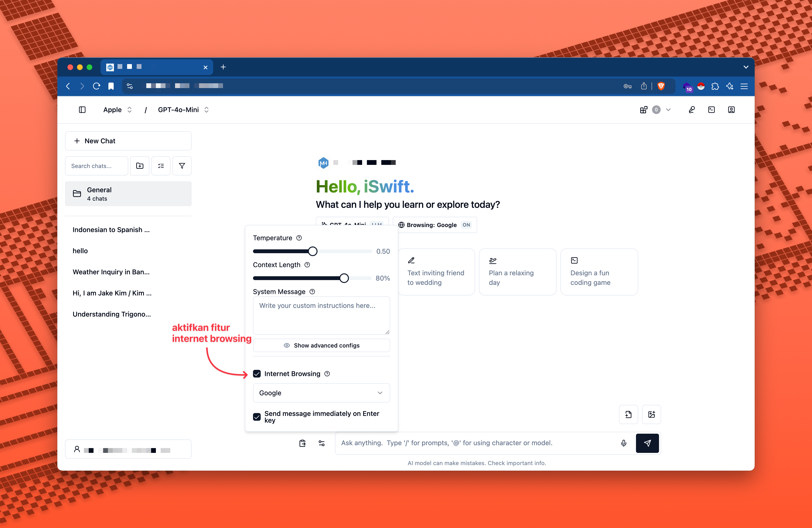Uncheck Send message immediately on Enter
The width and height of the screenshot is (812, 528).
(x=257, y=417)
